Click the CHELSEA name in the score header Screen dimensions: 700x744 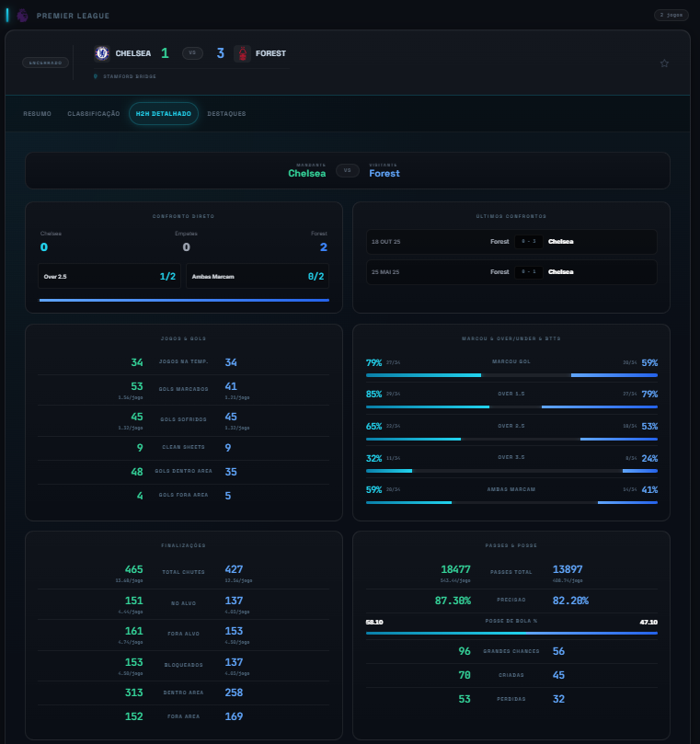(132, 53)
